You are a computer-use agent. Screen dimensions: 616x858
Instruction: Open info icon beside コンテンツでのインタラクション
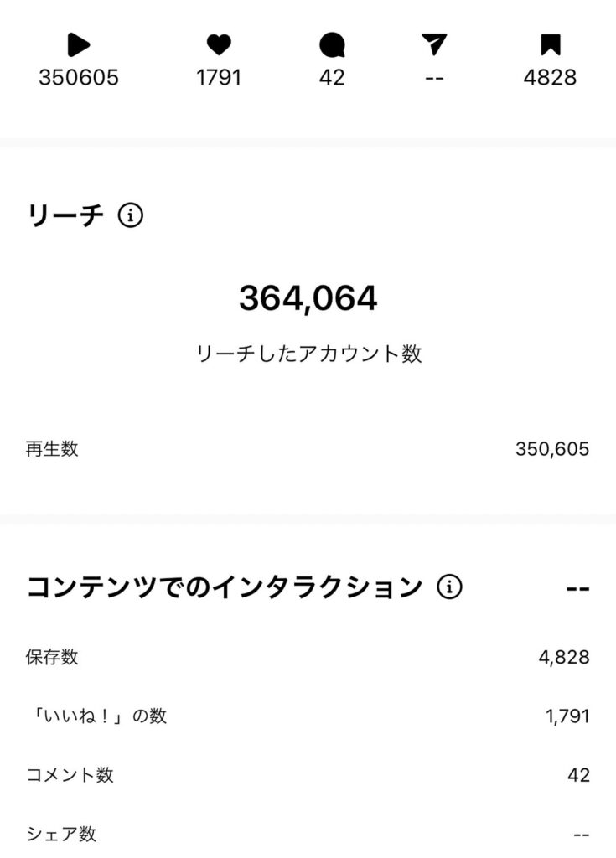coord(449,587)
